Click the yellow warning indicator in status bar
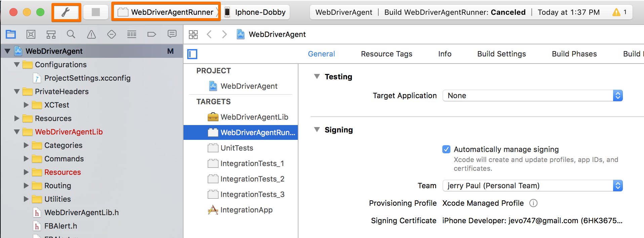 [616, 12]
